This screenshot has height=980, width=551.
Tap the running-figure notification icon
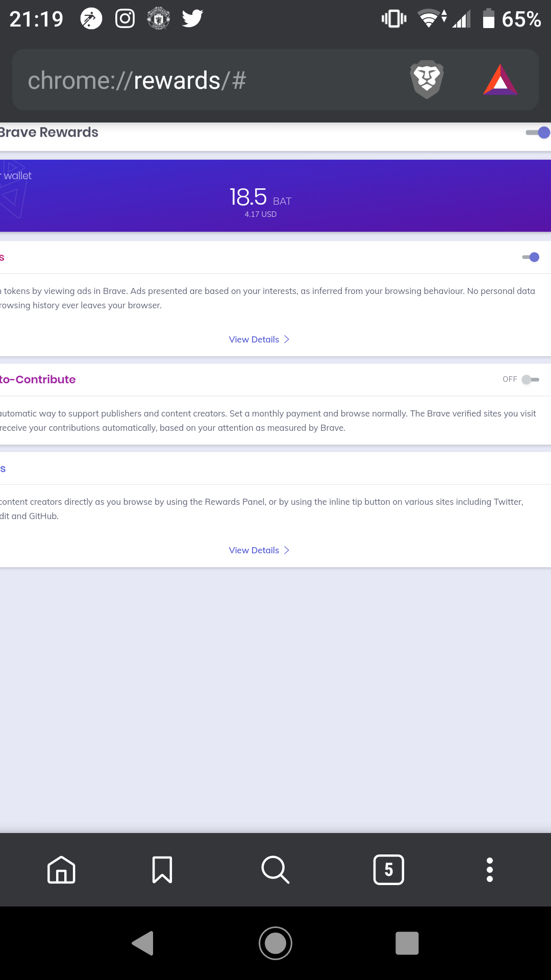(x=91, y=19)
